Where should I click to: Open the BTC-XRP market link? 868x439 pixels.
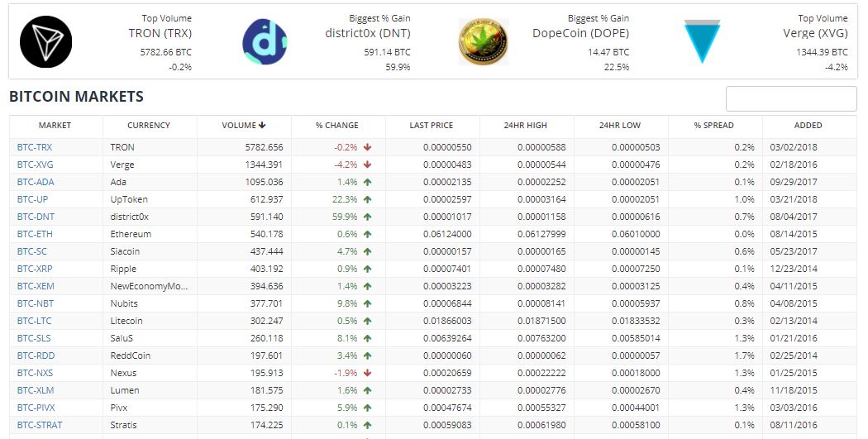tap(35, 269)
